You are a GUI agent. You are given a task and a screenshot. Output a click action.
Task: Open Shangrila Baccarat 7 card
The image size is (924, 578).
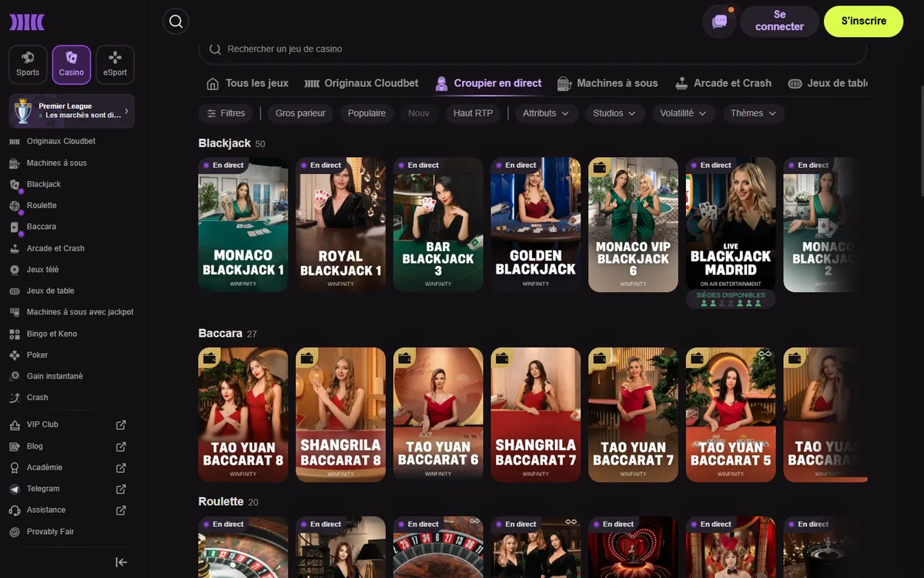[x=536, y=415]
